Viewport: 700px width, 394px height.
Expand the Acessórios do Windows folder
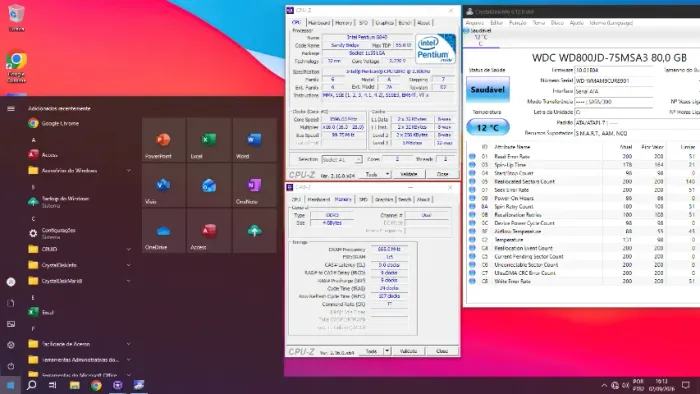[80, 170]
